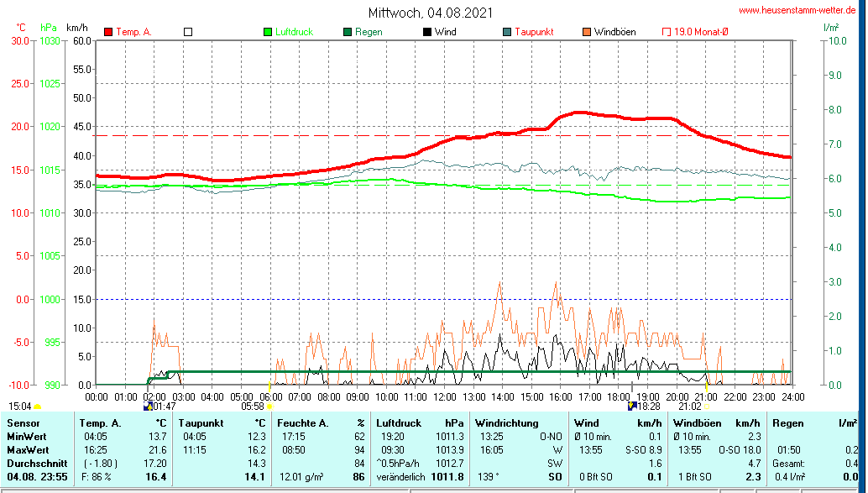The height and width of the screenshot is (493, 868).
Task: Click the minimum pressure value 1011.3
Action: coord(450,437)
